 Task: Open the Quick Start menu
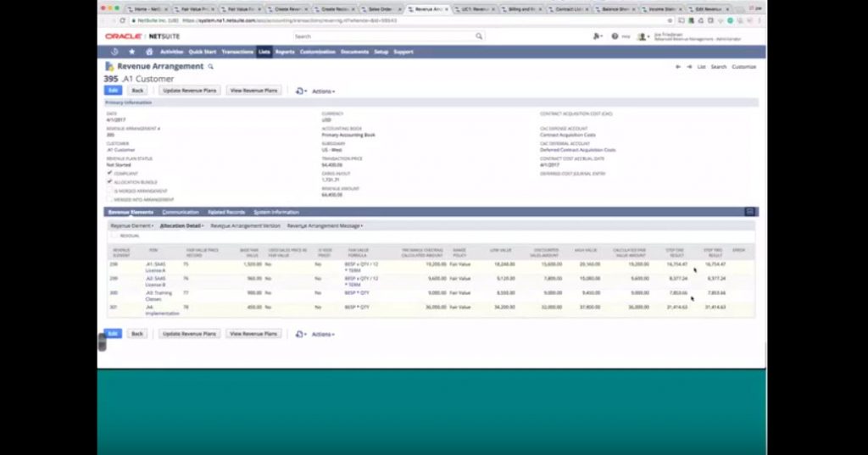(x=203, y=52)
